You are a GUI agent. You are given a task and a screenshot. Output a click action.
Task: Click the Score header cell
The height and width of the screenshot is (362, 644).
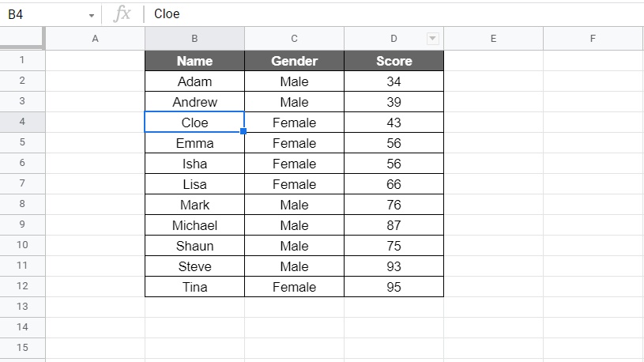tap(394, 61)
